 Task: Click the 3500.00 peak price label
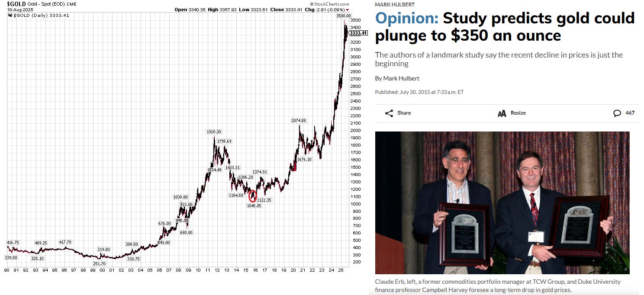[x=343, y=16]
